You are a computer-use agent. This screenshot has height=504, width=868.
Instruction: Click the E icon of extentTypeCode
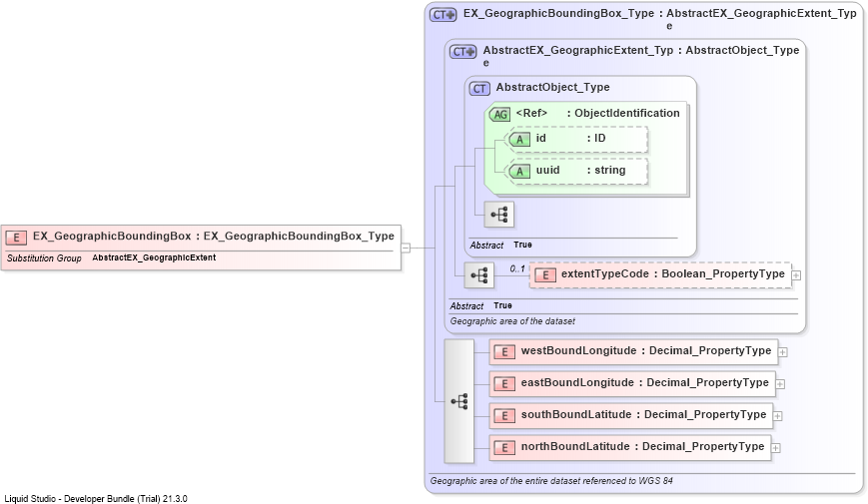pos(545,275)
